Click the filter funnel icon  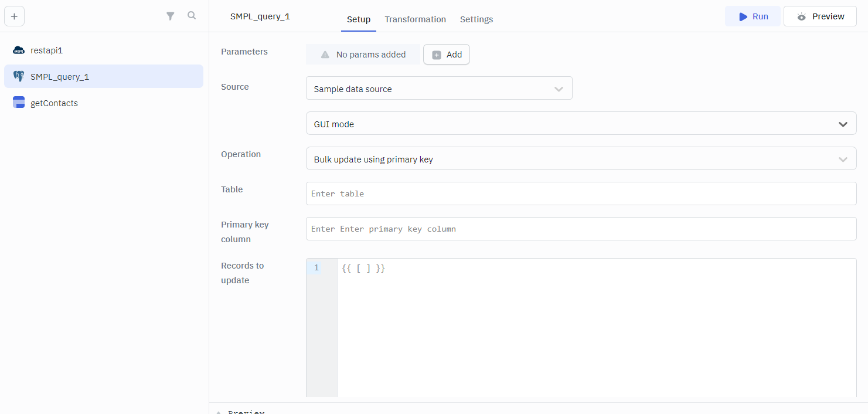(x=171, y=16)
